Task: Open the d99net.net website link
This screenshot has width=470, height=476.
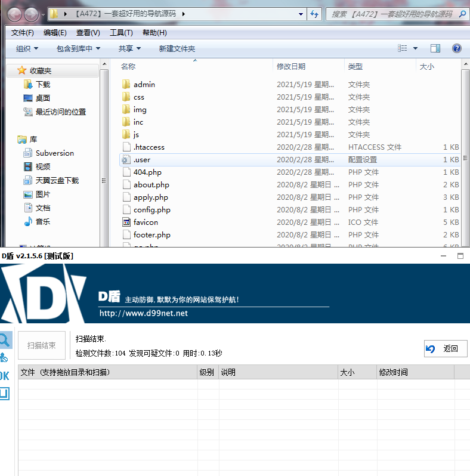Action: click(143, 313)
